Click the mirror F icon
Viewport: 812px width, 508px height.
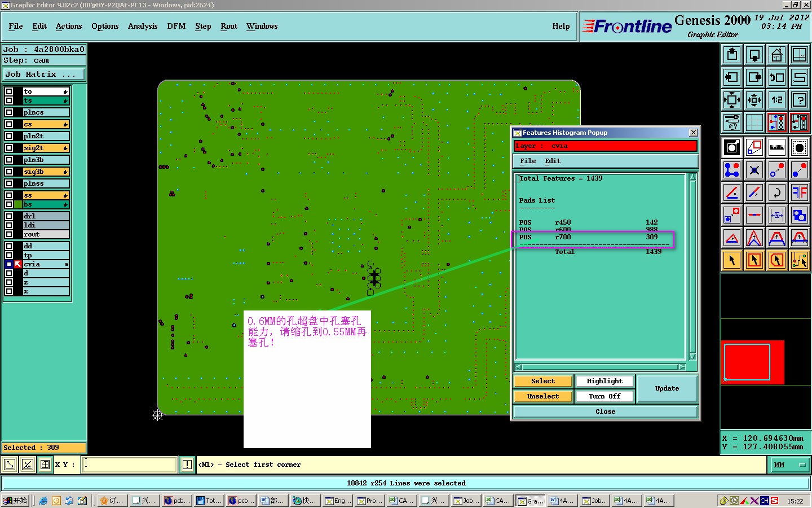[799, 192]
